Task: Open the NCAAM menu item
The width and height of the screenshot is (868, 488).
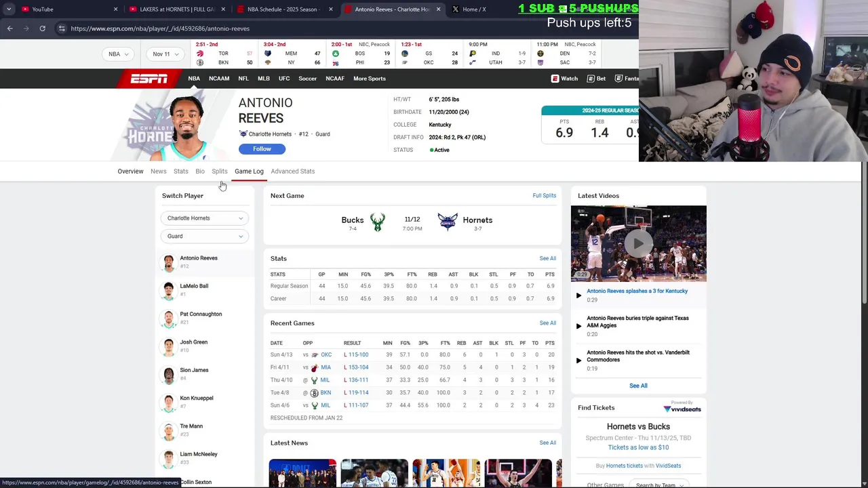Action: 219,79
